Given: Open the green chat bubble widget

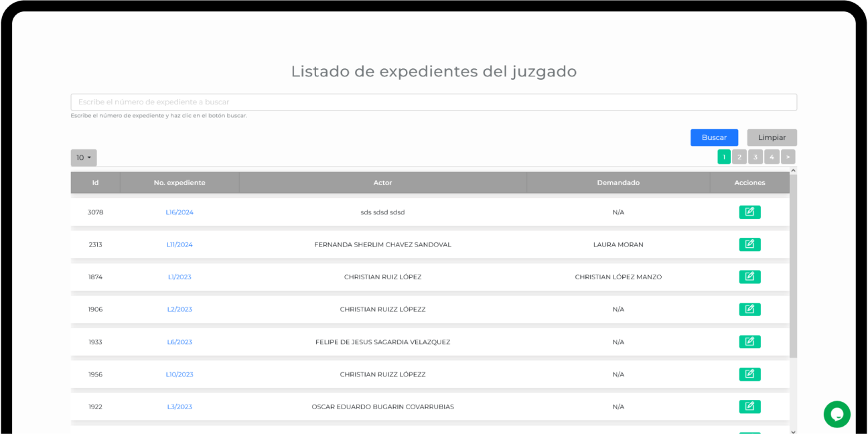Looking at the screenshot, I should pyautogui.click(x=837, y=415).
